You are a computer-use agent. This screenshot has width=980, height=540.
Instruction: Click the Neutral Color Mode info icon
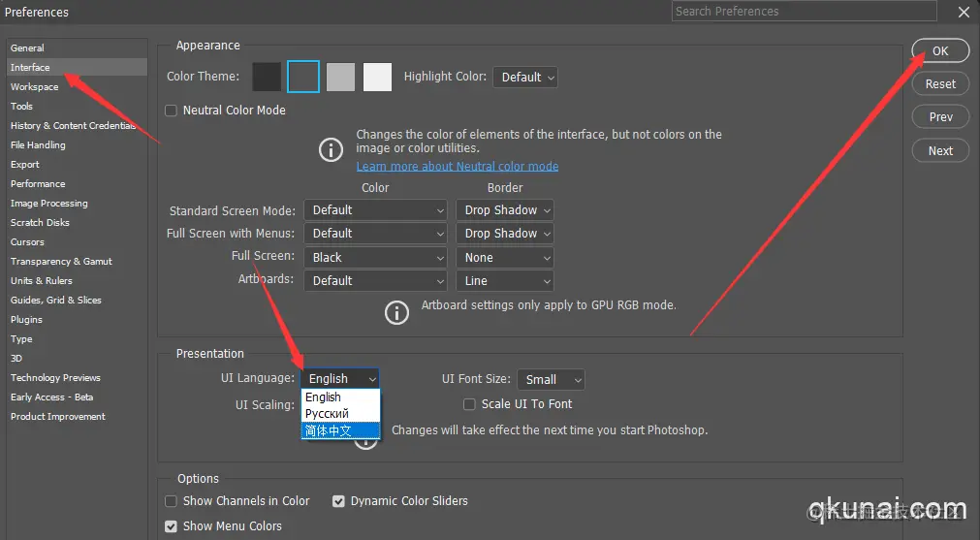(331, 150)
